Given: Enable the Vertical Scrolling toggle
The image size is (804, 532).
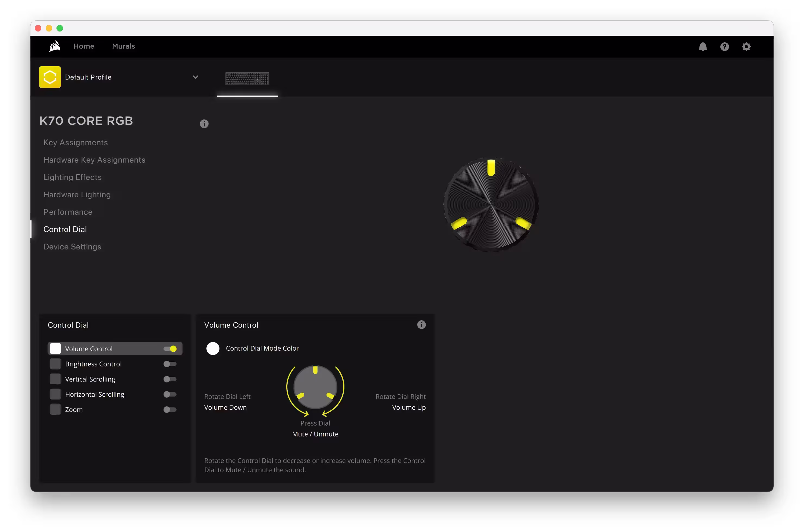Looking at the screenshot, I should pos(170,379).
